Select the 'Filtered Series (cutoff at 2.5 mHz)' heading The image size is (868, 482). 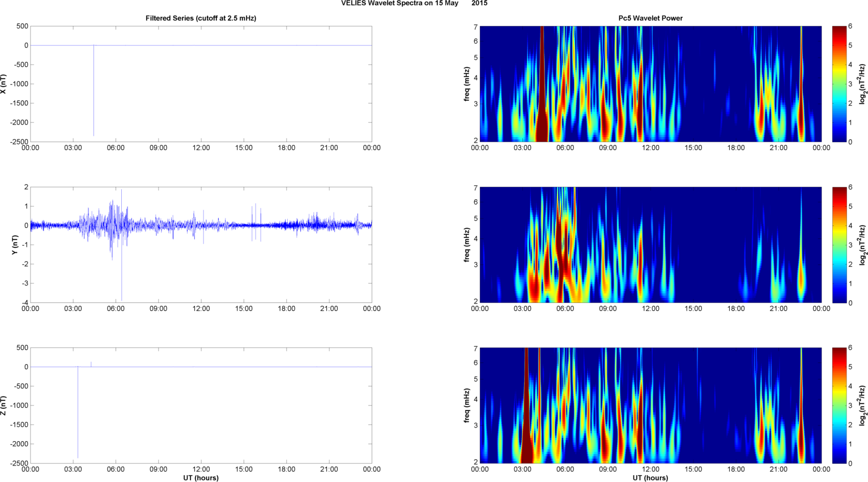(201, 18)
